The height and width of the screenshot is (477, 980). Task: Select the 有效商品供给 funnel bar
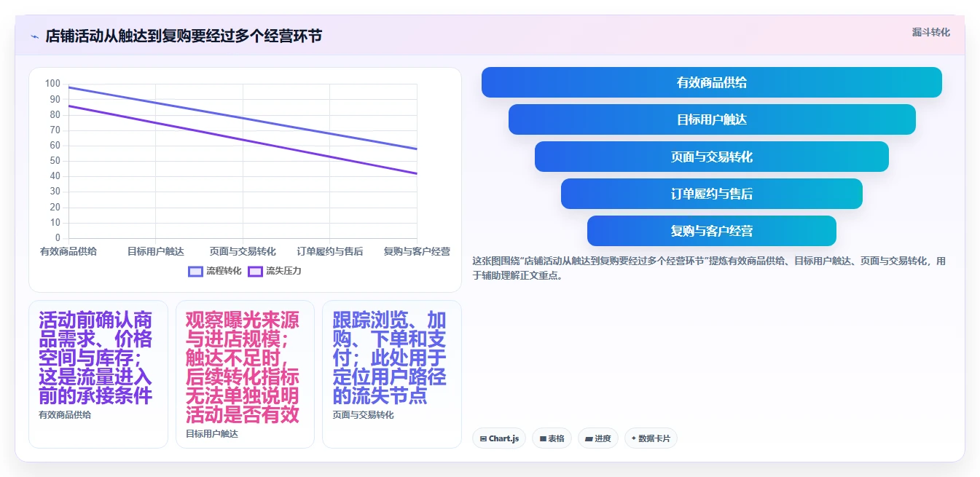click(x=712, y=82)
